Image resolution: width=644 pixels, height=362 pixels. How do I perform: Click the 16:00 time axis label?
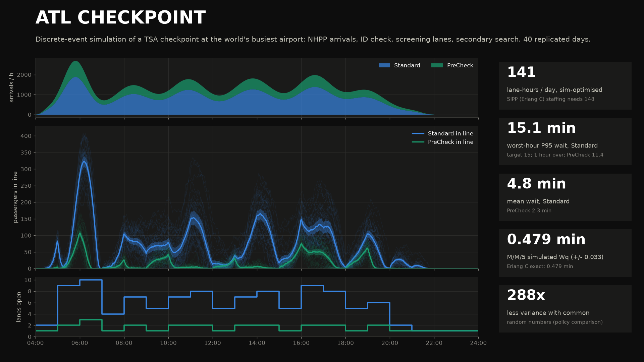pos(301,343)
